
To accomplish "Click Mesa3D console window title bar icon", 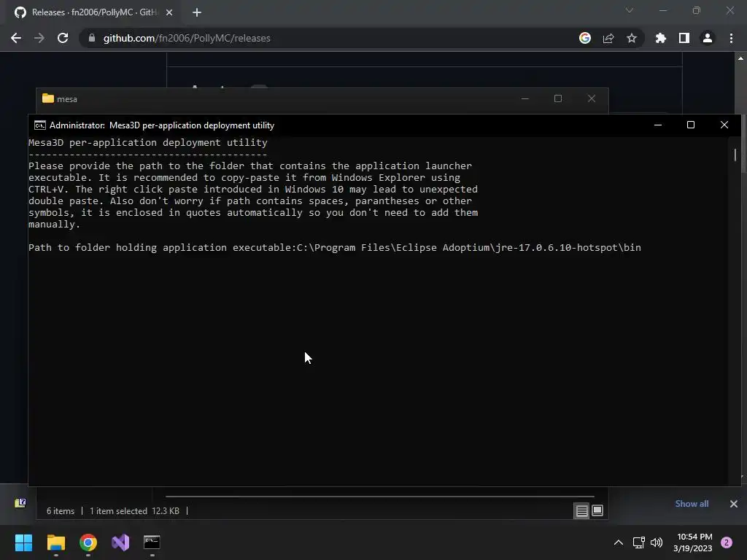I will 40,125.
